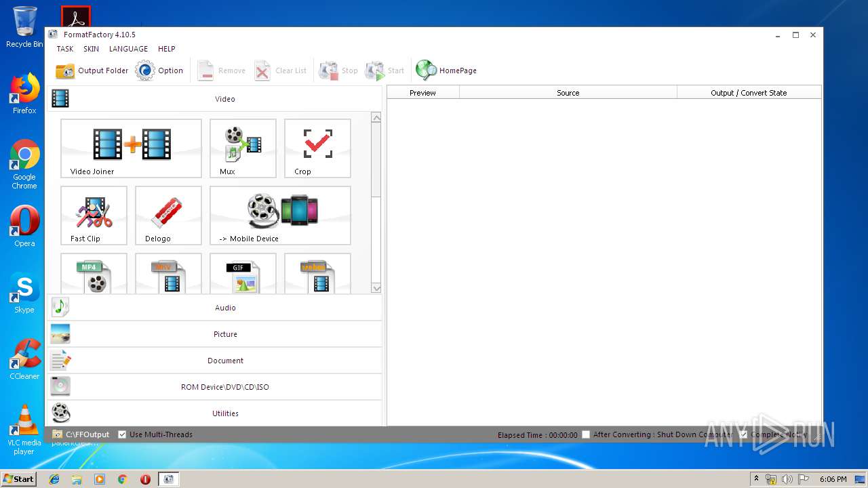
Task: Select the GIF conversion tile
Action: tap(243, 274)
